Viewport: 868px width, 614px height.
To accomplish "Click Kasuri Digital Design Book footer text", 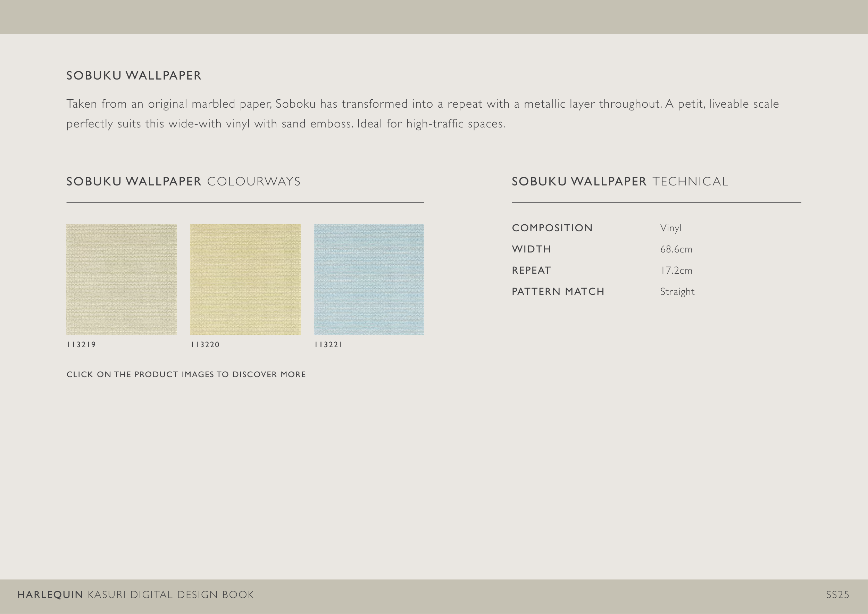I will 170,595.
